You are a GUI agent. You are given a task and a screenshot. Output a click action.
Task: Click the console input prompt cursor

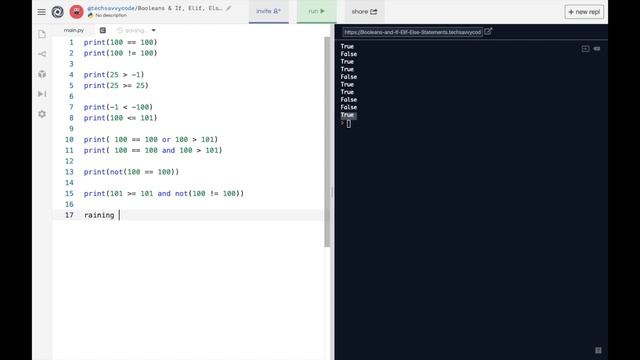click(x=349, y=124)
